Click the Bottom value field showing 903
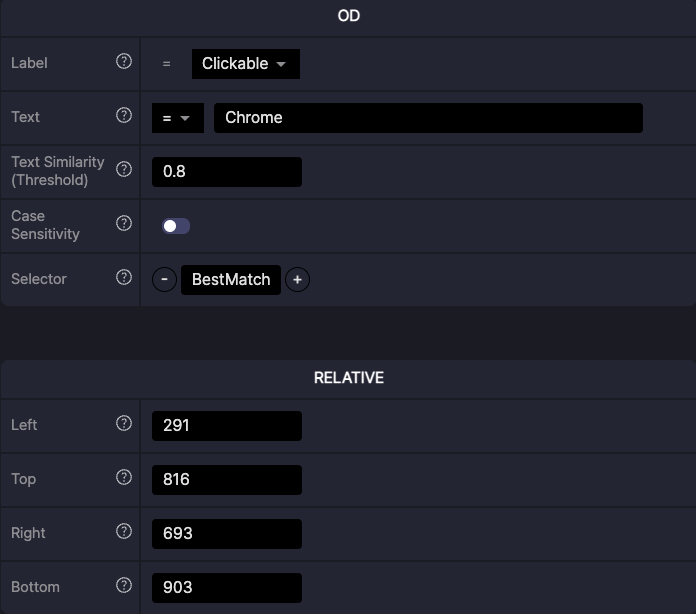The image size is (696, 614). tap(226, 588)
